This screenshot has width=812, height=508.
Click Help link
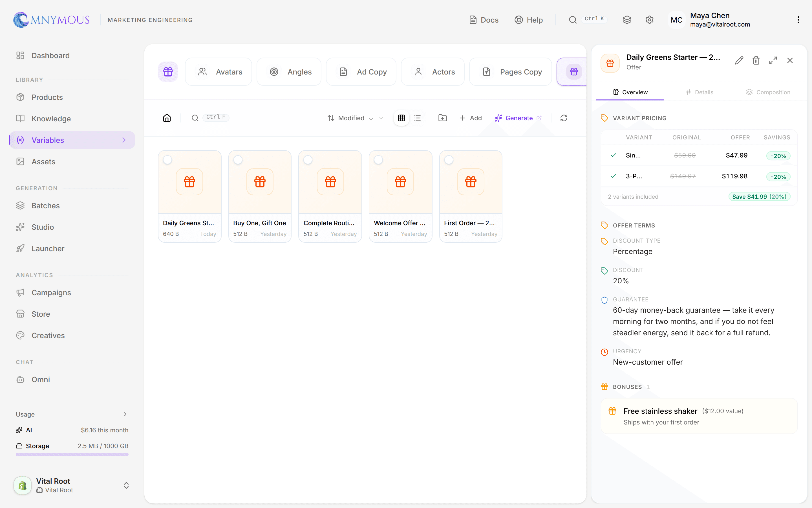529,20
